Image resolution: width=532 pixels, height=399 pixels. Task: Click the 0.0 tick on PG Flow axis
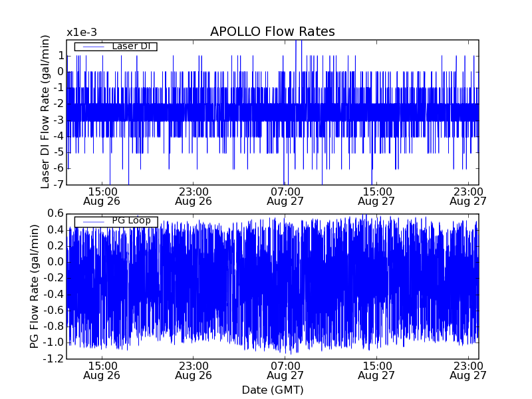pos(55,262)
